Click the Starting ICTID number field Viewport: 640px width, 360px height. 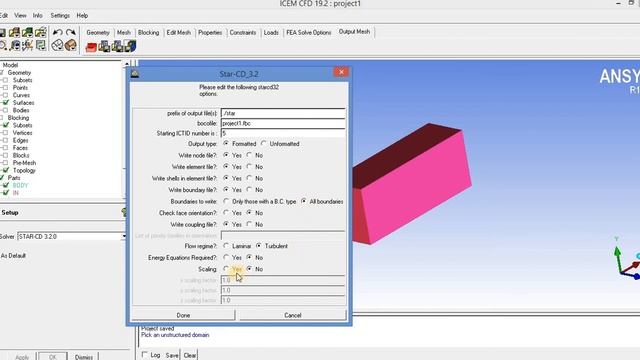click(283, 133)
